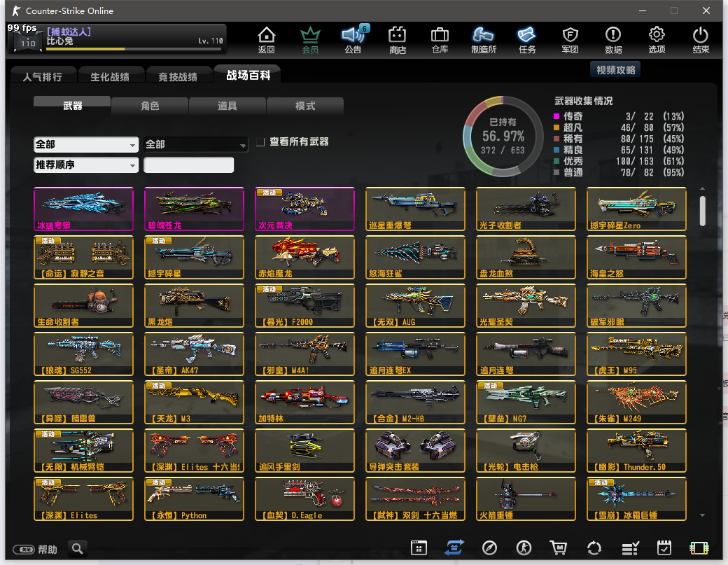This screenshot has height=565, width=728.
Task: Select the 冰魄寒蝴 weapon card
Action: (x=83, y=209)
